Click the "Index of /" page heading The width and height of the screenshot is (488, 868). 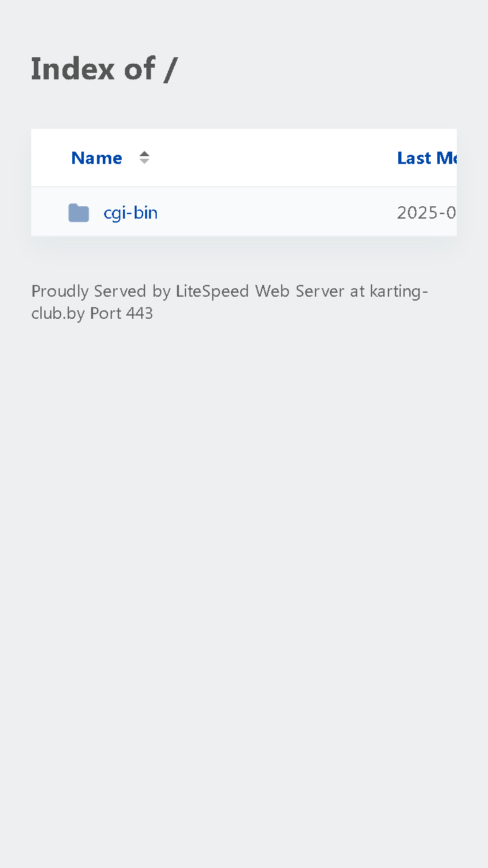[103, 69]
